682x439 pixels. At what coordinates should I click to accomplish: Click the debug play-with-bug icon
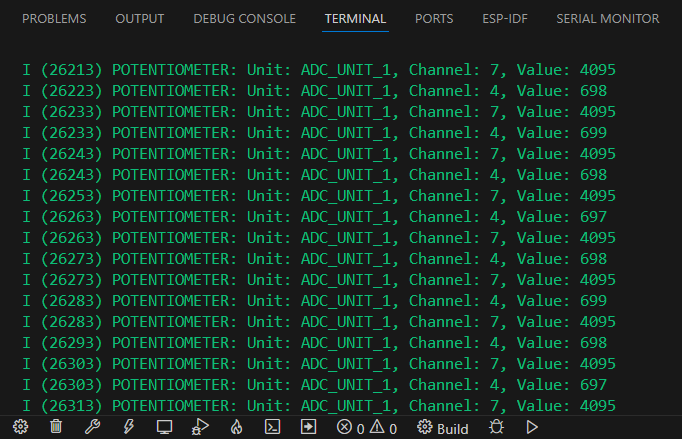(200, 427)
